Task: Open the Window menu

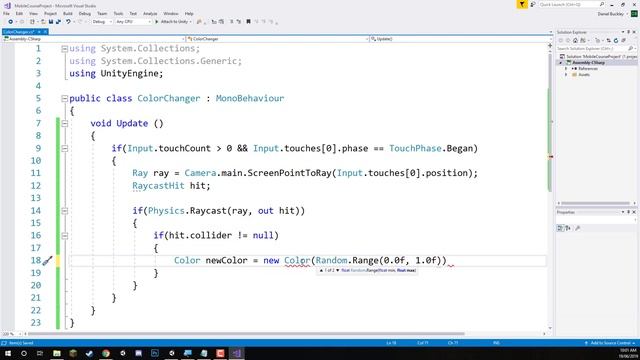Action: click(171, 13)
